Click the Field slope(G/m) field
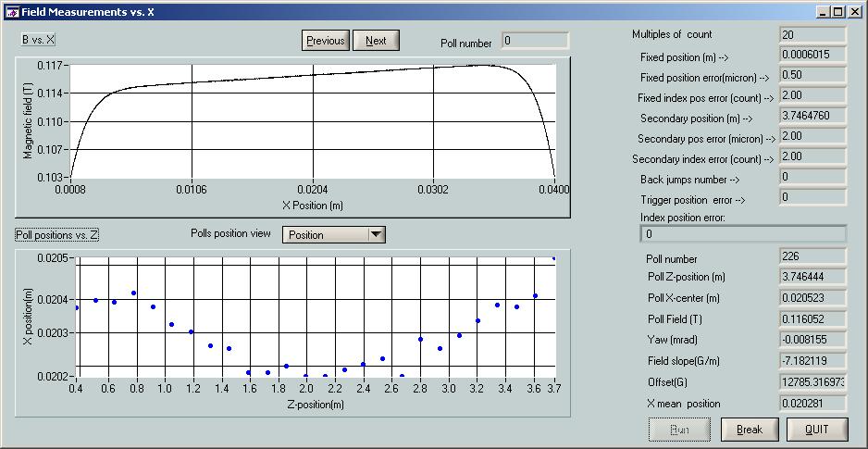Screen dimensions: 868x449 coord(812,361)
